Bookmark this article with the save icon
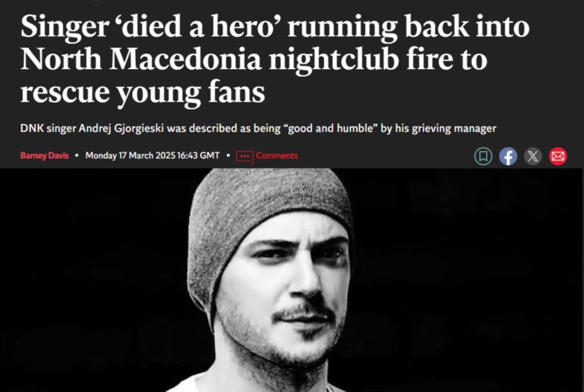 (483, 156)
